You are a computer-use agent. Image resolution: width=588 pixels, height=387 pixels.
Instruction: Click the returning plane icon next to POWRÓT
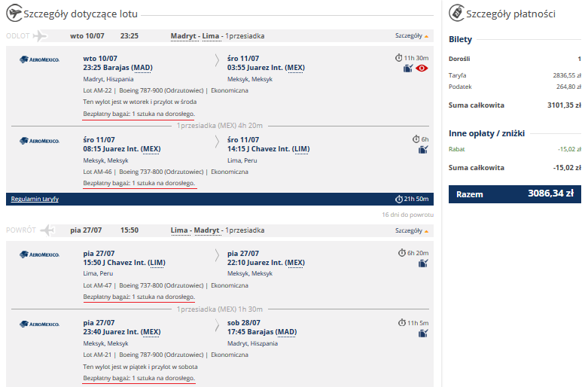tap(47, 230)
